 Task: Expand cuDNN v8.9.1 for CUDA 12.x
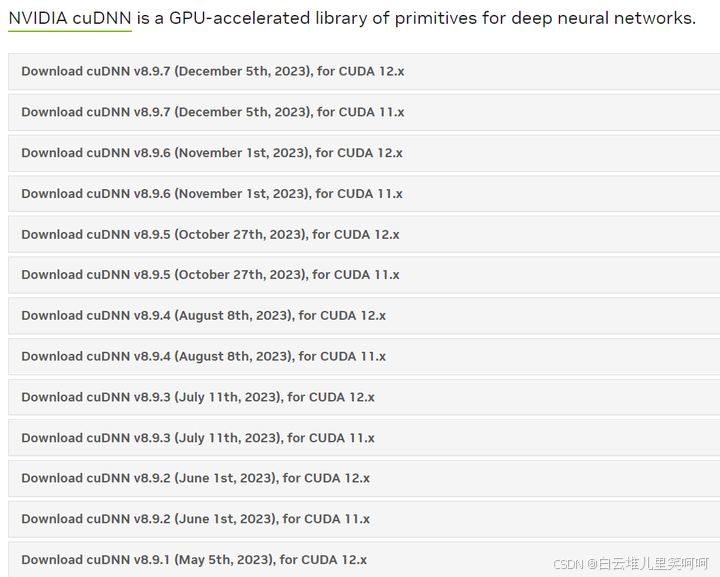click(364, 560)
